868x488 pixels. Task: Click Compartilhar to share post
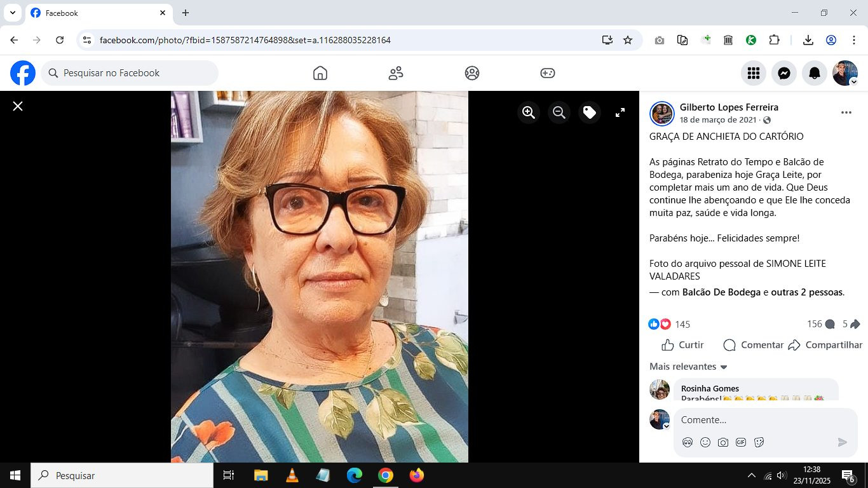pyautogui.click(x=825, y=345)
